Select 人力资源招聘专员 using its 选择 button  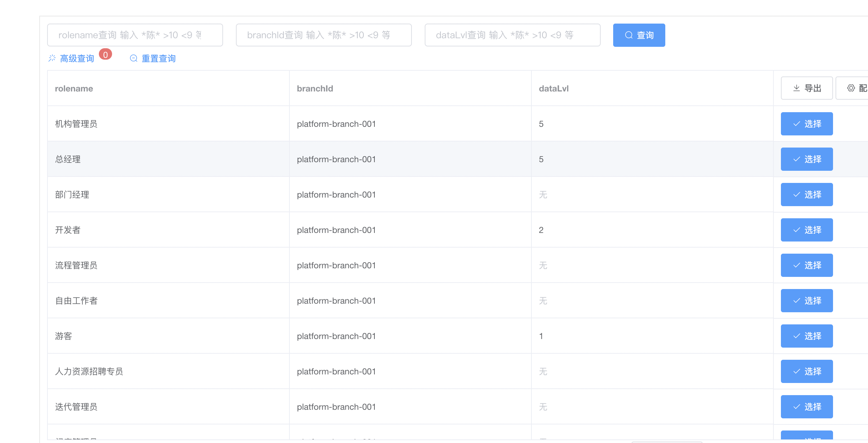(x=807, y=371)
